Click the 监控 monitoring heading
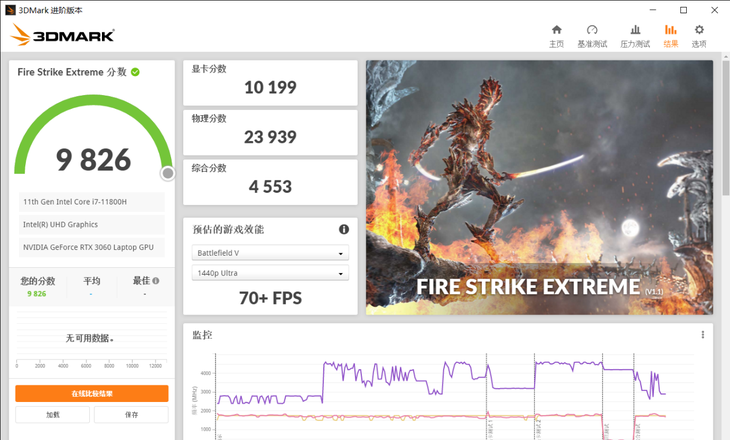This screenshot has width=730, height=440. click(x=203, y=335)
